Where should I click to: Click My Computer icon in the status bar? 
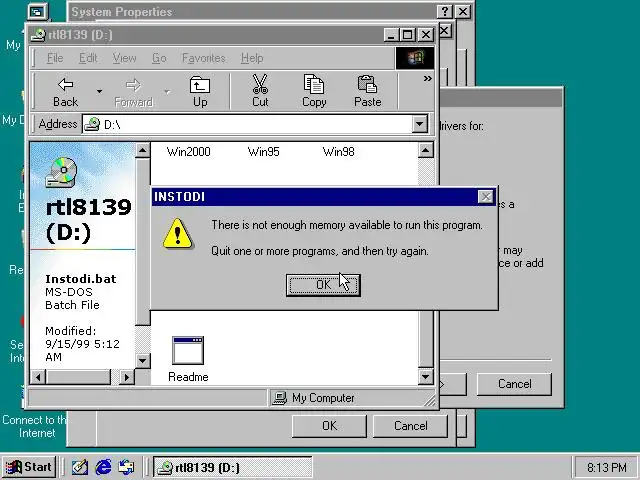coord(280,398)
